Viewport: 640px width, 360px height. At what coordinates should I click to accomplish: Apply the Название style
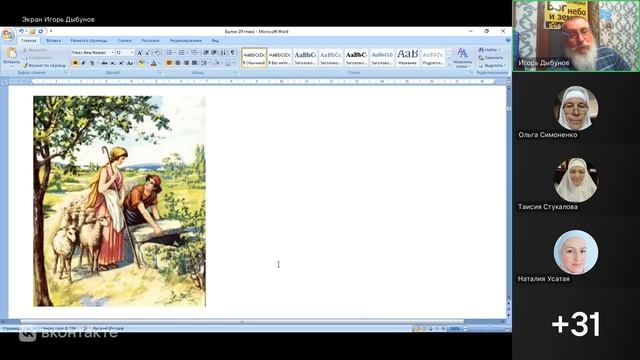[x=407, y=58]
